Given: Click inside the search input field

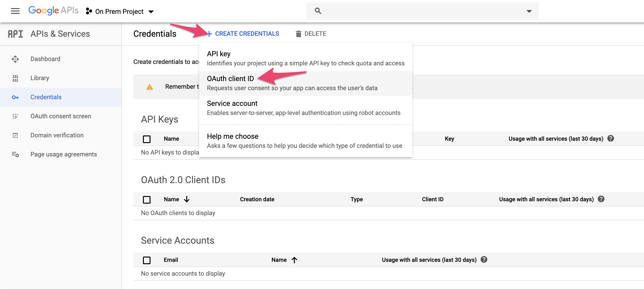Looking at the screenshot, I should pos(423,11).
